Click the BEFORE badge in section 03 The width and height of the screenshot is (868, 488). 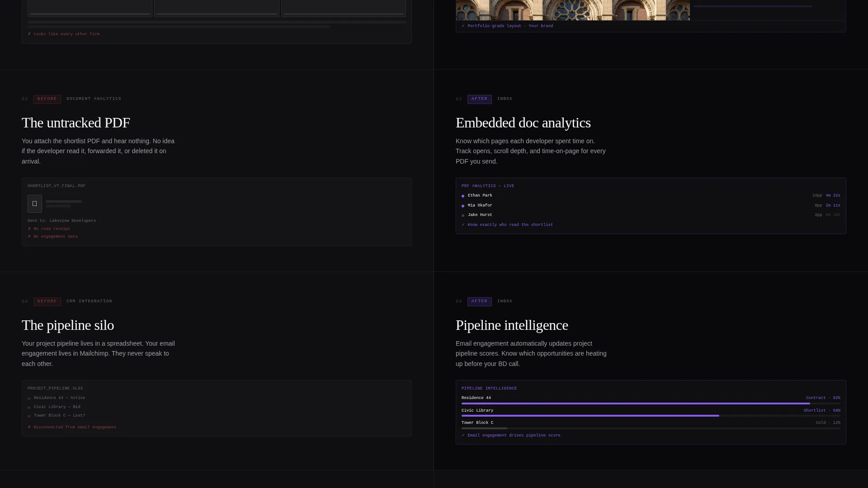[x=47, y=99]
